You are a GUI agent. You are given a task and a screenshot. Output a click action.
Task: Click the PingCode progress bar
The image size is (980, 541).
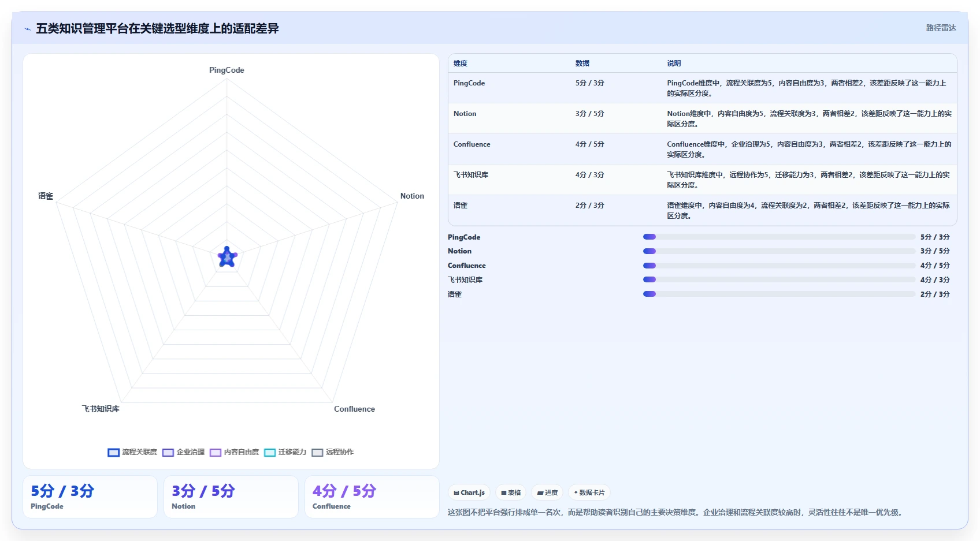779,237
